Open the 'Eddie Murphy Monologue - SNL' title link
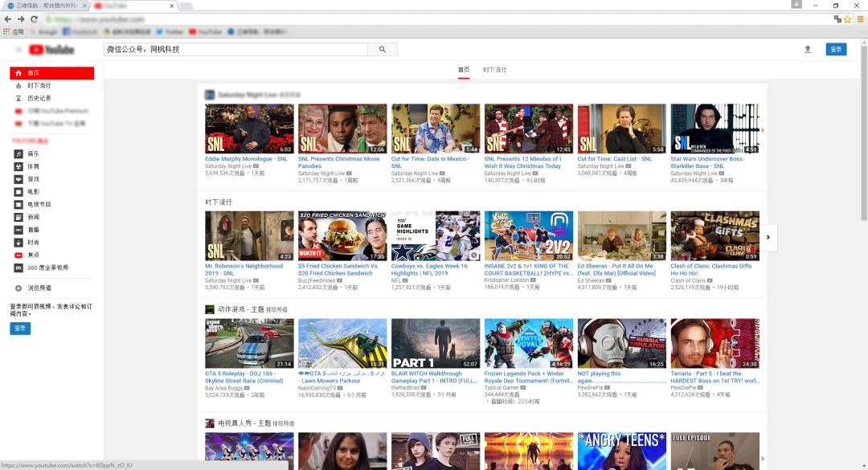 (247, 159)
